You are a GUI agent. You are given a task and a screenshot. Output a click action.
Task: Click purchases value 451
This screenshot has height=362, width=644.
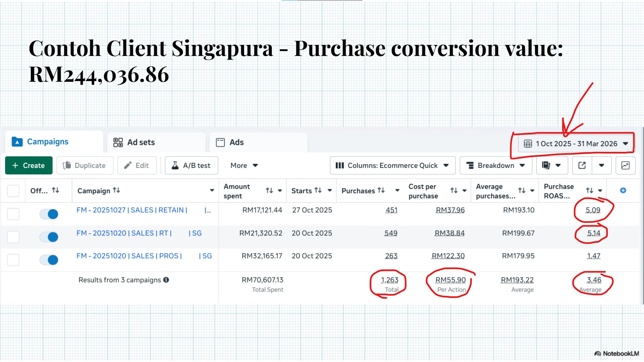click(x=391, y=210)
